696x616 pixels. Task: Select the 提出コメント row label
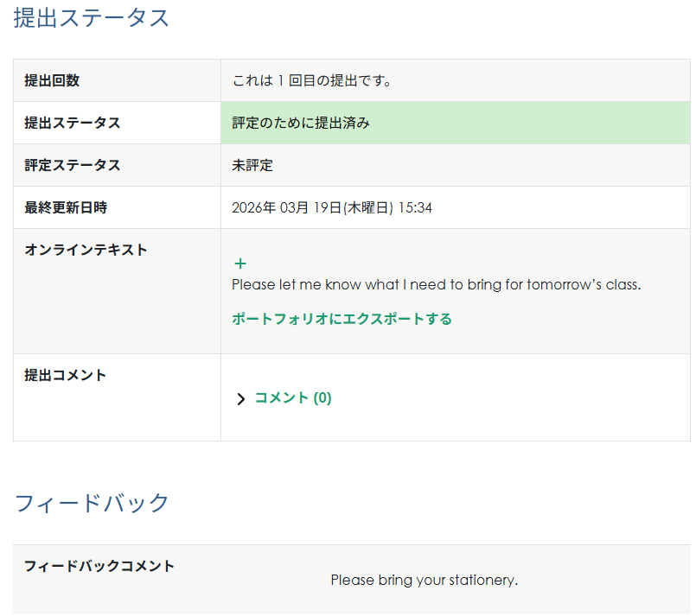(x=65, y=375)
